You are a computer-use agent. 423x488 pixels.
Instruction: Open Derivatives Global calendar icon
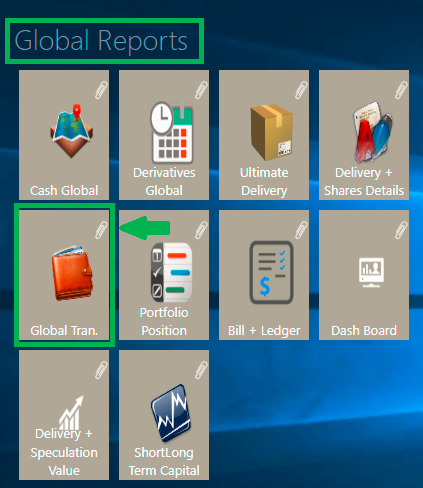point(172,132)
